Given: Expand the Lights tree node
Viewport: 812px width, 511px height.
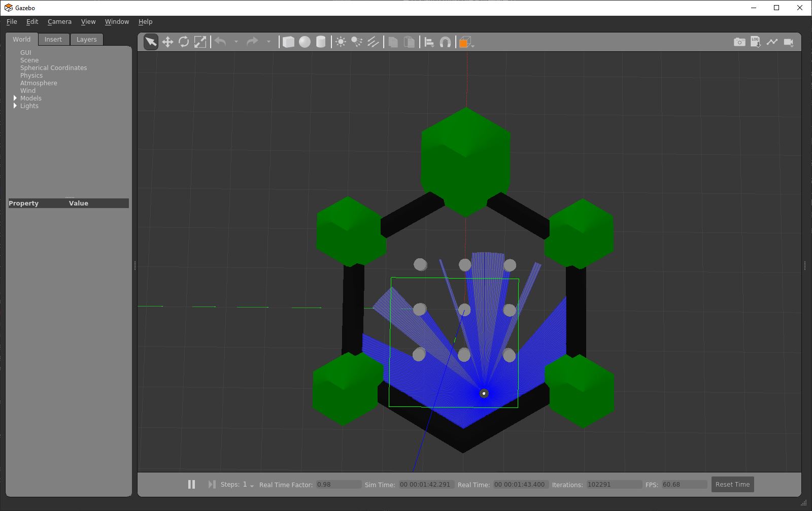Looking at the screenshot, I should [x=15, y=106].
